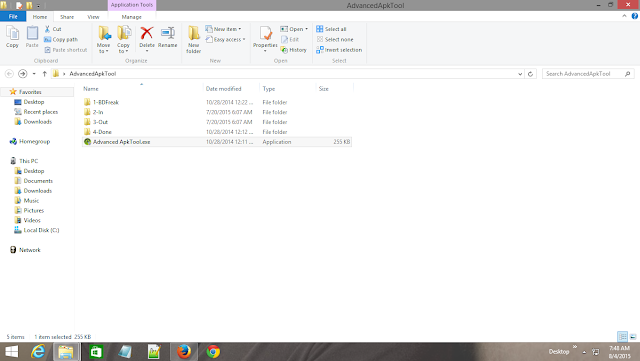This screenshot has height=361, width=640.
Task: Launch Internet Explorer from taskbar
Action: coord(38,352)
